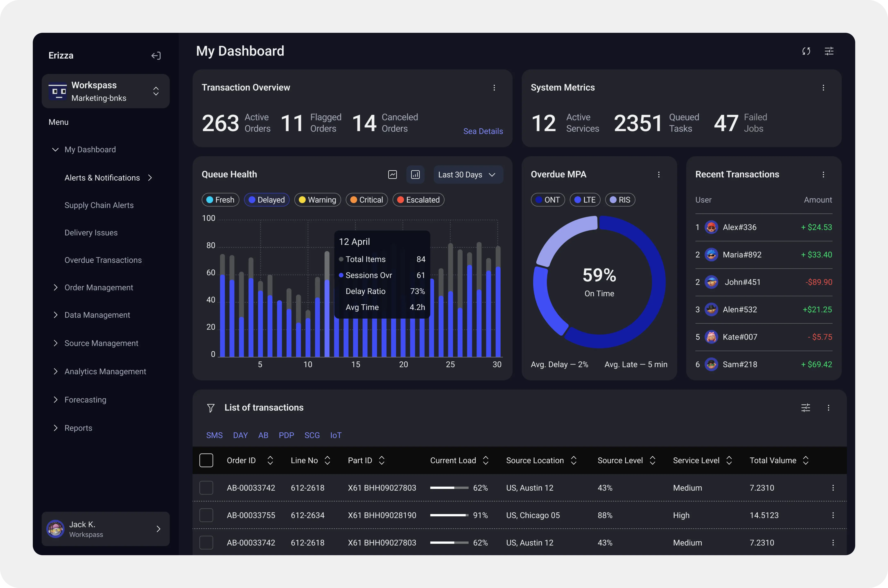Sort by Total Valume column arrows
Image resolution: width=888 pixels, height=588 pixels.
pyautogui.click(x=806, y=460)
